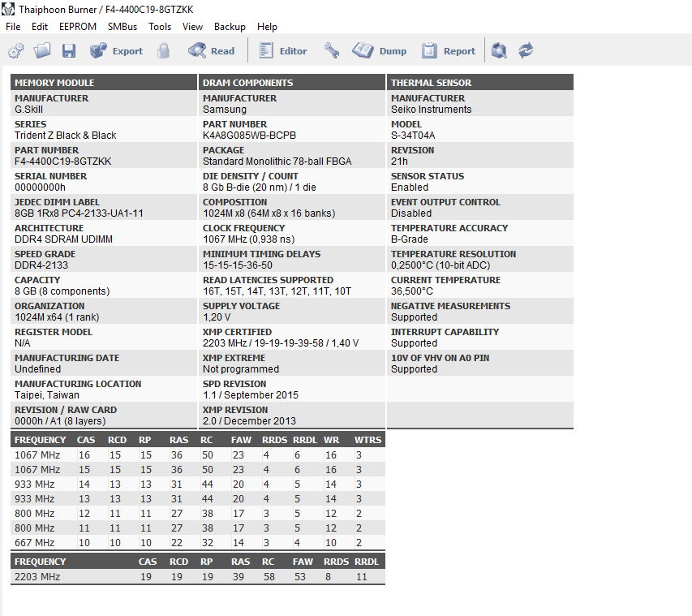Click the Export toolbar button
Image resolution: width=692 pixels, height=616 pixels.
pyautogui.click(x=116, y=51)
